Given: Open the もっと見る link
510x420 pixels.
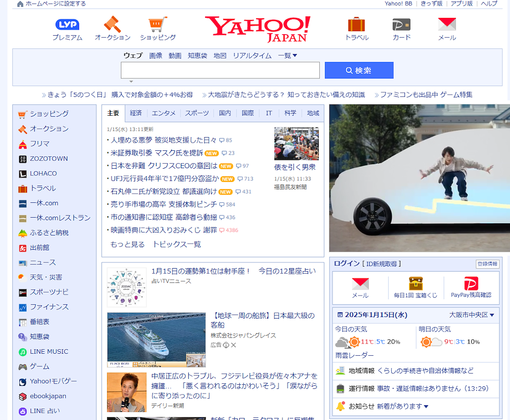Looking at the screenshot, I should 127,245.
